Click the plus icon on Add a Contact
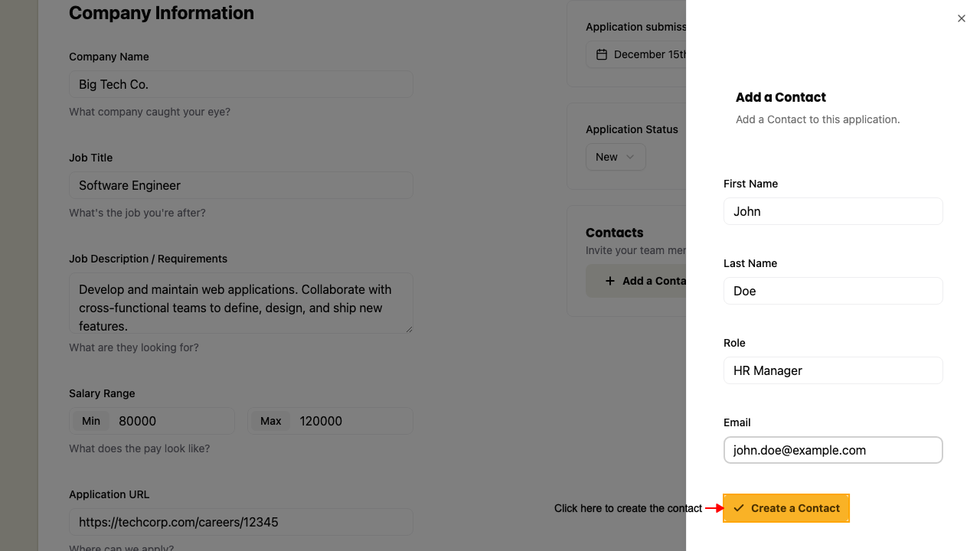This screenshot has height=551, width=980. coord(609,281)
